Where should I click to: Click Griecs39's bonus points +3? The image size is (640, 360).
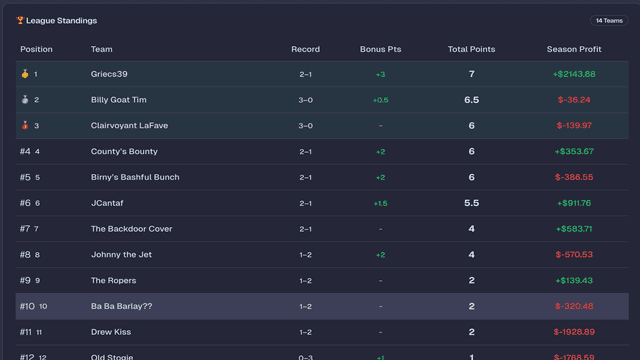pyautogui.click(x=380, y=74)
